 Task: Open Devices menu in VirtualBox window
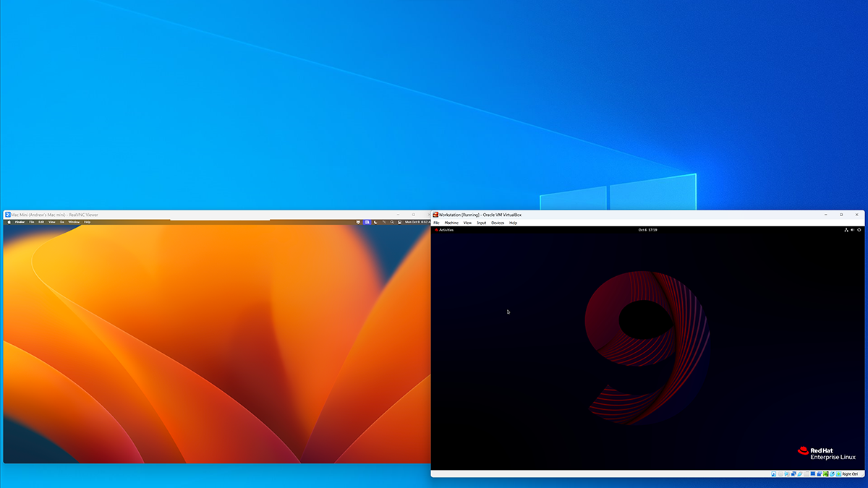[x=498, y=223]
